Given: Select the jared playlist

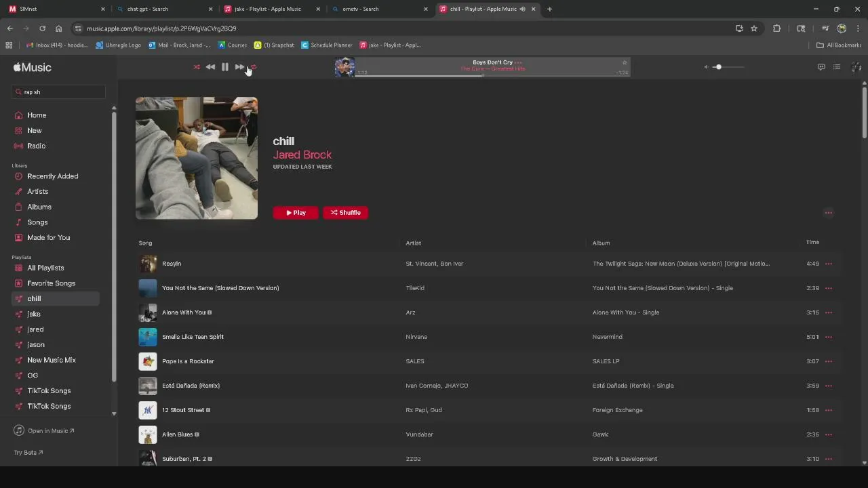Looking at the screenshot, I should 35,329.
